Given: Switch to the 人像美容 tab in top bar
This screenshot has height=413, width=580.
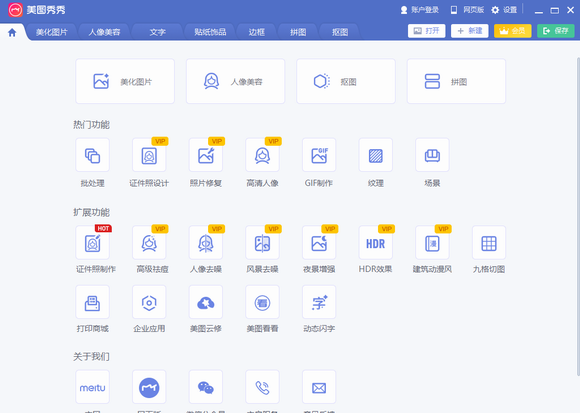Looking at the screenshot, I should point(104,32).
